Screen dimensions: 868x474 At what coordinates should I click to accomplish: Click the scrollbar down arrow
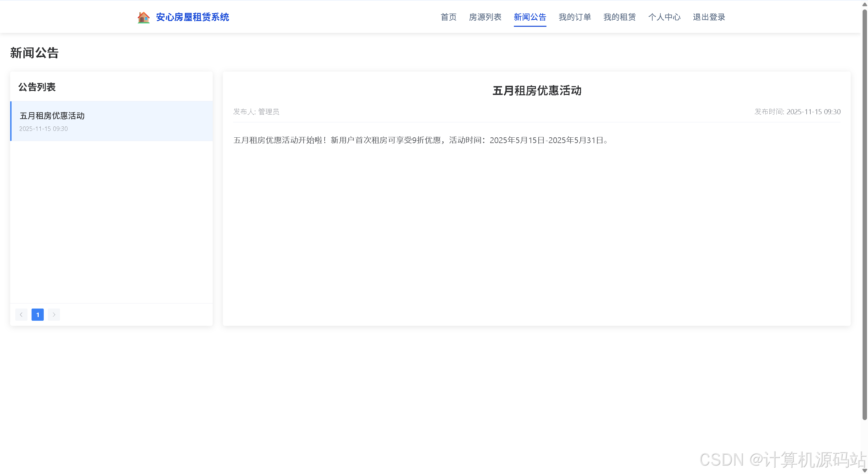pyautogui.click(x=864, y=471)
